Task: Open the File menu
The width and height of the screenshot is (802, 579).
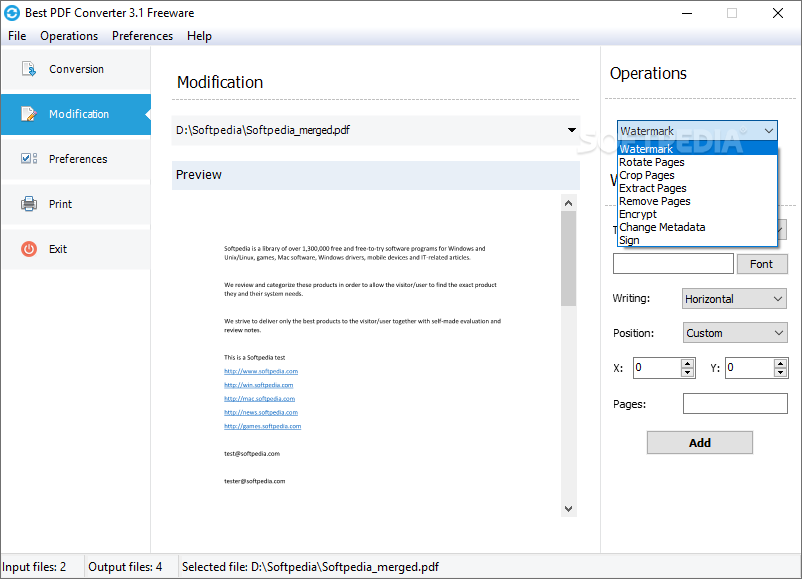Action: (17, 36)
